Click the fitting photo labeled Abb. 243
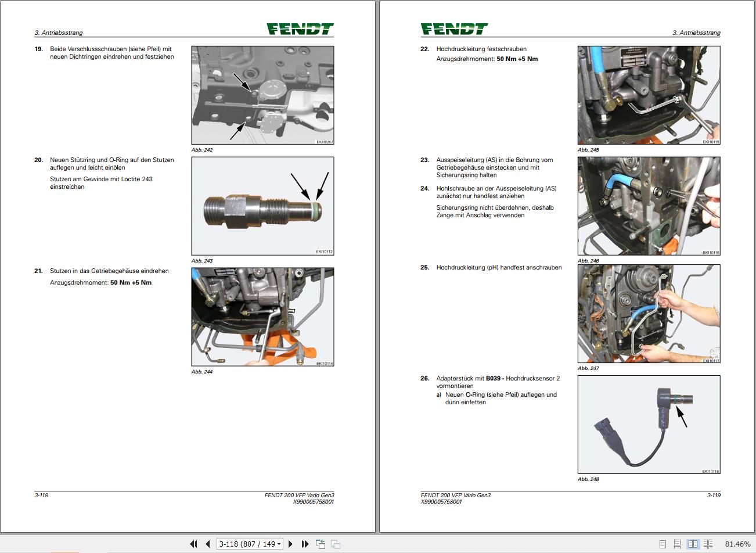Screen dimensions: 756x553 tap(262, 206)
